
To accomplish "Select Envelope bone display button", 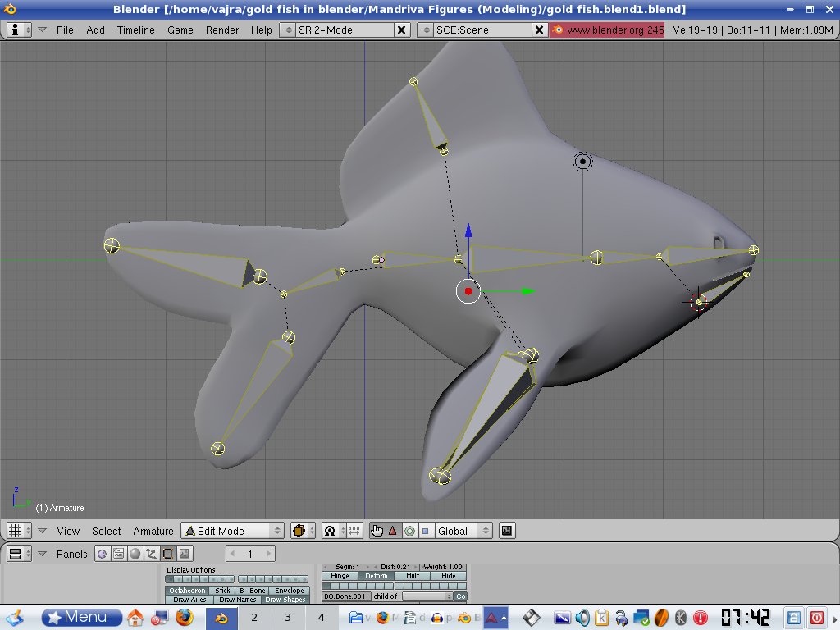I will point(289,591).
